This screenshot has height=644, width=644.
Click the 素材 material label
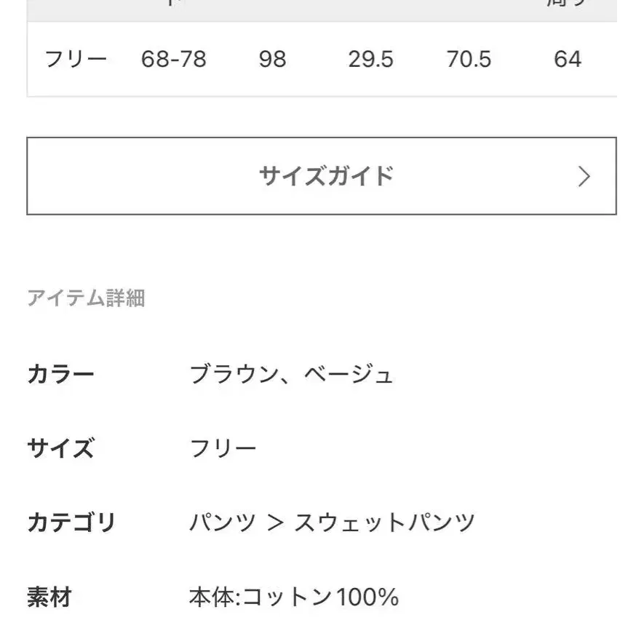(x=49, y=597)
